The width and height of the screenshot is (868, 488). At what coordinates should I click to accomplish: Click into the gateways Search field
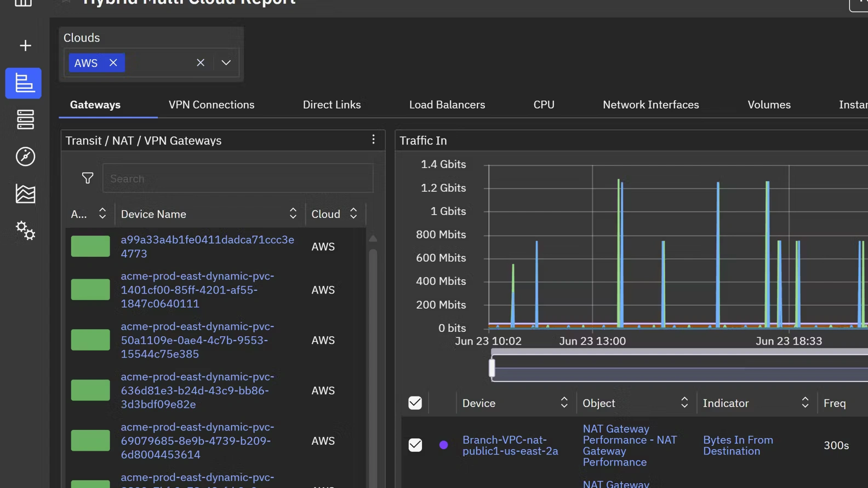pyautogui.click(x=237, y=179)
